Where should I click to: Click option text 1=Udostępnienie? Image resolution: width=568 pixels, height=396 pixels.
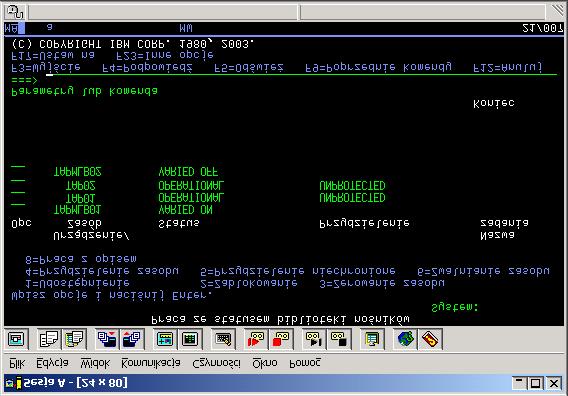[x=78, y=283]
